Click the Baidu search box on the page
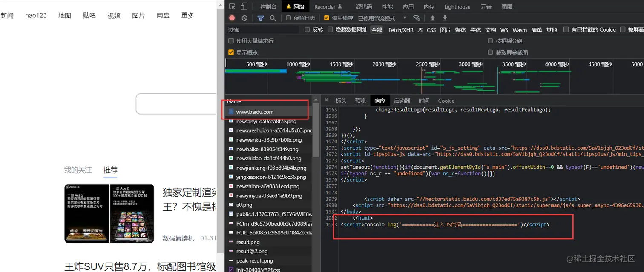Screen dimensions: 644x272 [176, 104]
